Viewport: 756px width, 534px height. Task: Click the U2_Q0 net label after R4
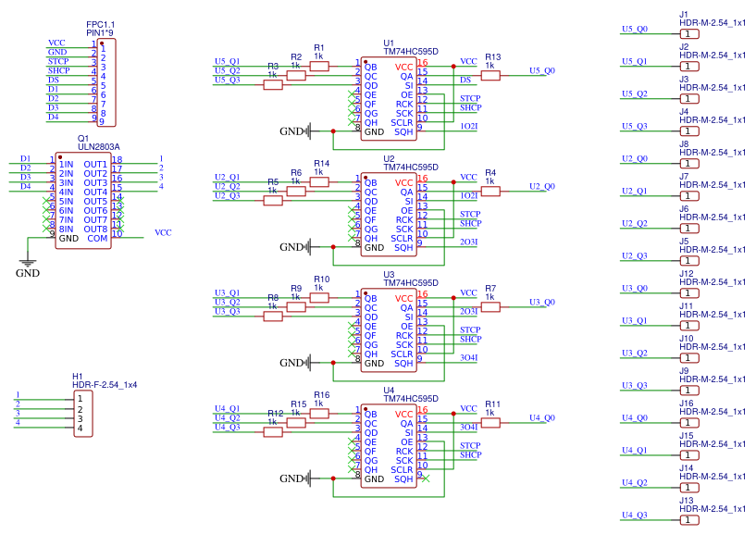(x=542, y=187)
